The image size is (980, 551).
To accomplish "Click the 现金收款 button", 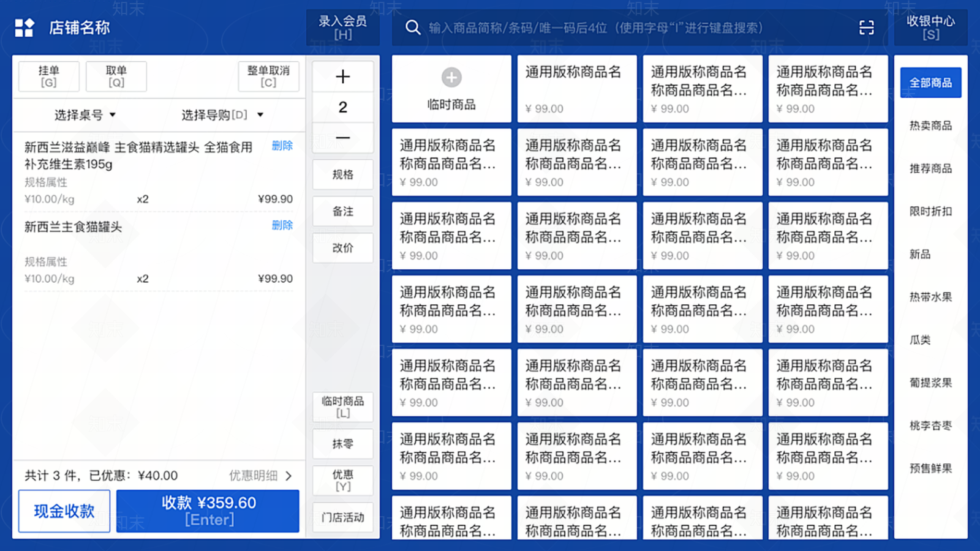I will (x=64, y=511).
